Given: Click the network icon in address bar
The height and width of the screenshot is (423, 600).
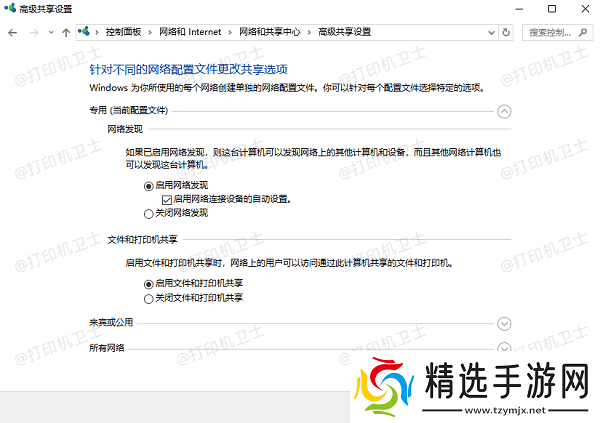Looking at the screenshot, I should click(86, 32).
